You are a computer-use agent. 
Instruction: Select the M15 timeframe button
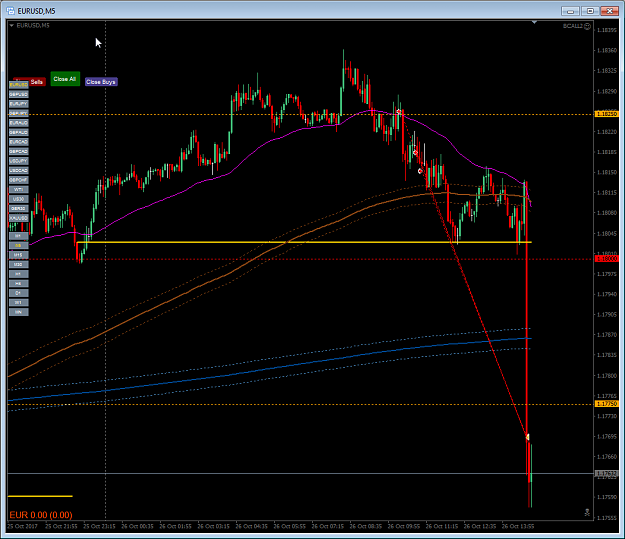[x=19, y=255]
